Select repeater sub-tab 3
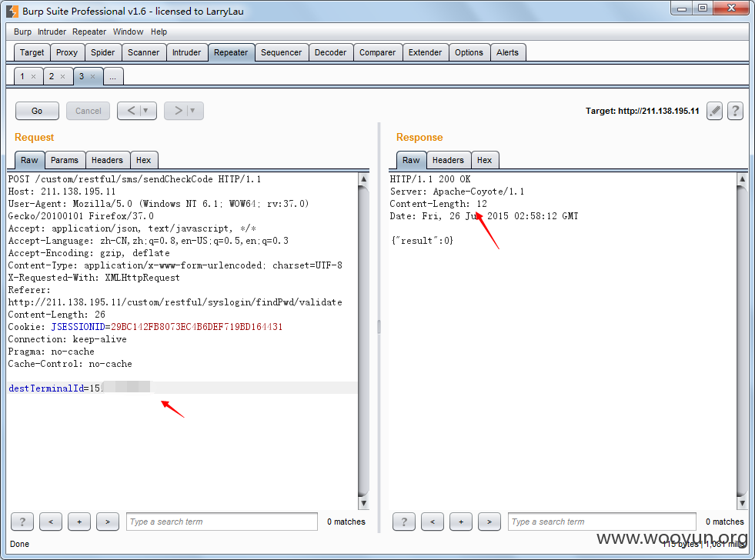The image size is (755, 560). 82,76
